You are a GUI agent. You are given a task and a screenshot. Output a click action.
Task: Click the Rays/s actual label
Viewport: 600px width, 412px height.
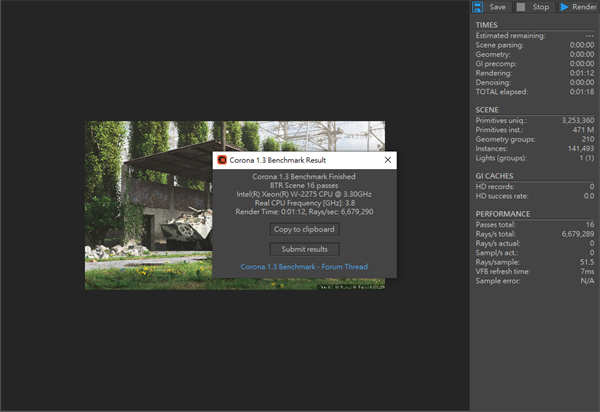(x=497, y=243)
